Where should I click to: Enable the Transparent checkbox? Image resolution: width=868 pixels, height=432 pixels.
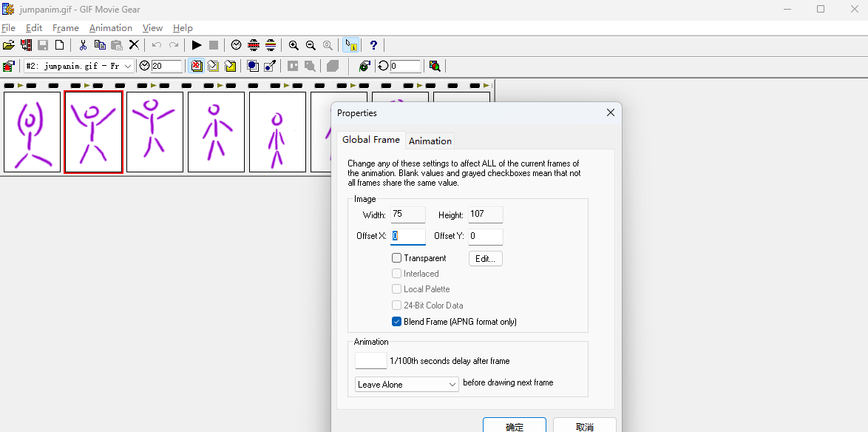pyautogui.click(x=397, y=258)
